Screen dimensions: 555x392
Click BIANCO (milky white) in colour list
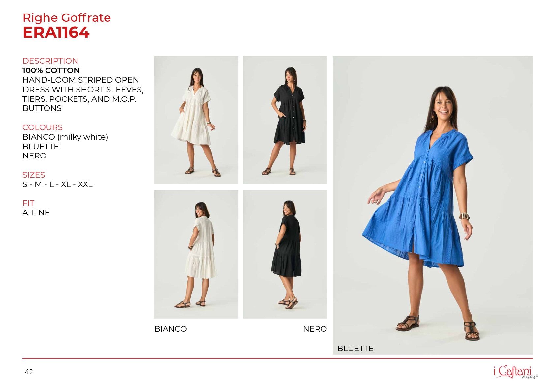point(65,137)
